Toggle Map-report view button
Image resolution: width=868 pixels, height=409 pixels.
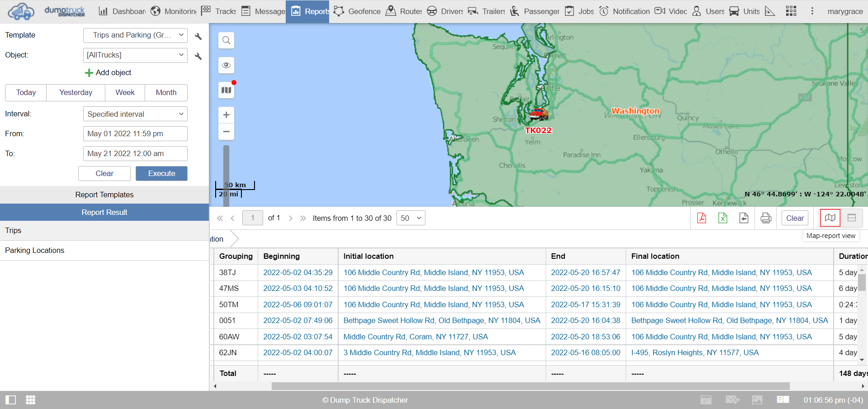[830, 218]
